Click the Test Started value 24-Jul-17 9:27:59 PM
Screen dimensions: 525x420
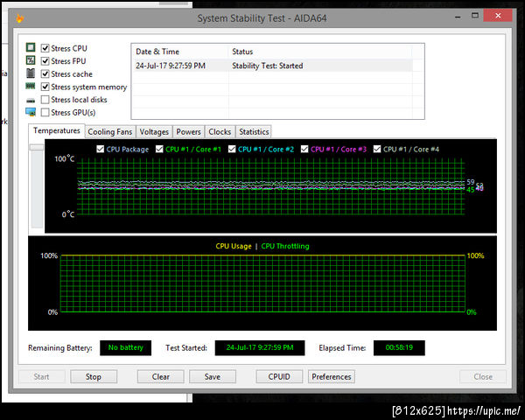[x=260, y=347]
